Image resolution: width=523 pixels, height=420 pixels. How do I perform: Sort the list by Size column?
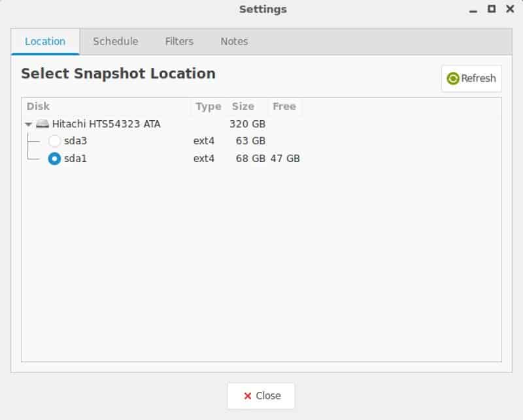tap(243, 106)
